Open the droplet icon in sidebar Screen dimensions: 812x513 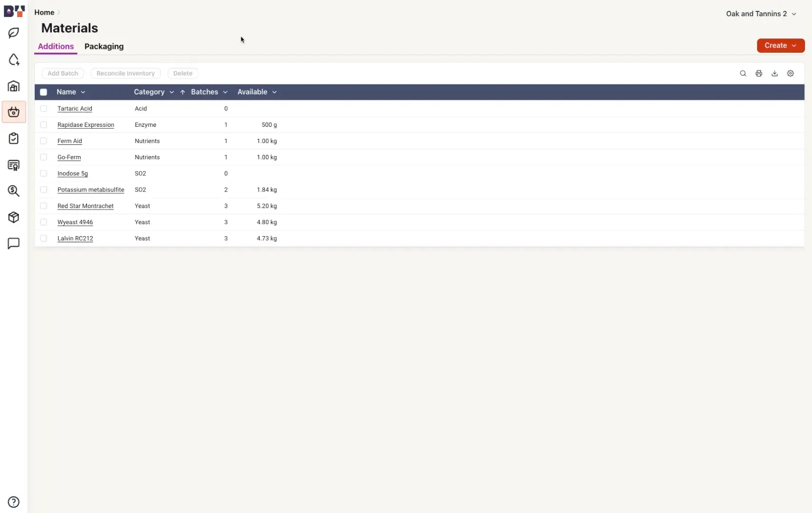click(14, 59)
